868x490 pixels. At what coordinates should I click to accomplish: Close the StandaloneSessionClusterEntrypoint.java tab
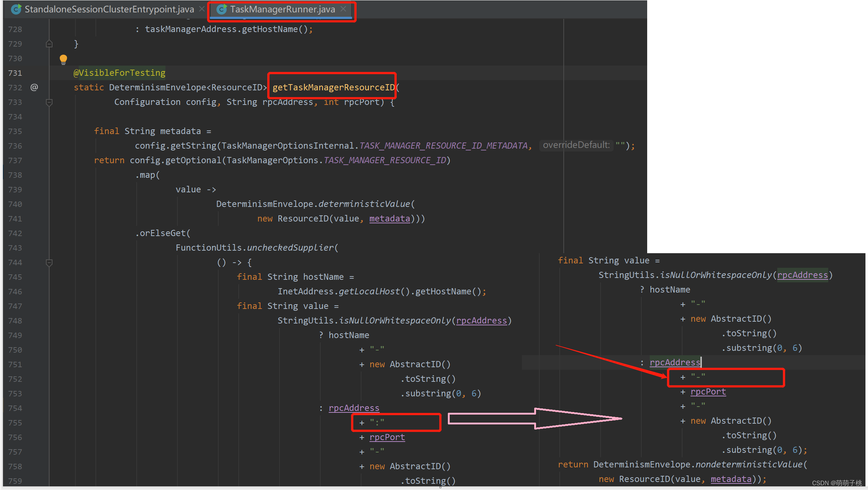[x=202, y=9]
